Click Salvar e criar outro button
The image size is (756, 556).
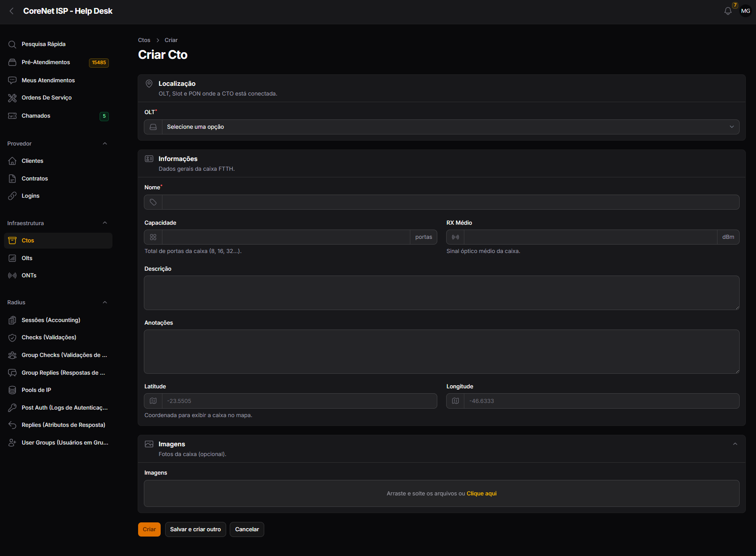(x=195, y=529)
